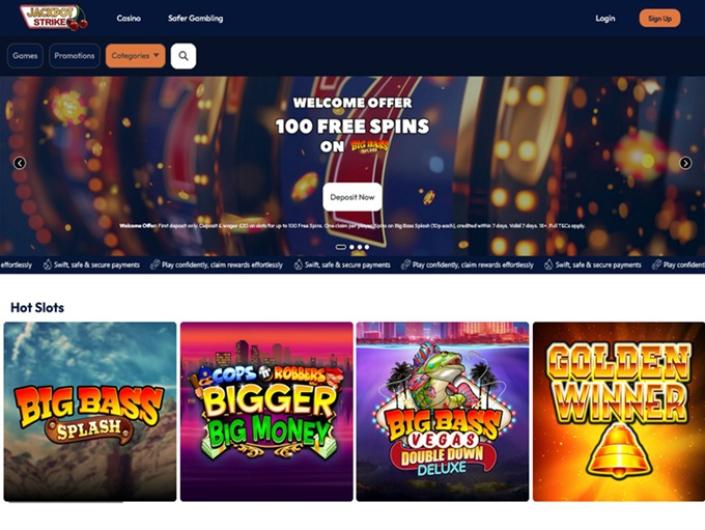Click the Big Bass logo in banner
The width and height of the screenshot is (705, 530).
point(369,147)
